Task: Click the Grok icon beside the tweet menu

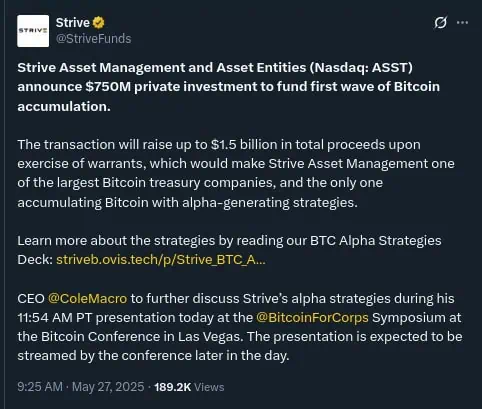Action: tap(440, 23)
